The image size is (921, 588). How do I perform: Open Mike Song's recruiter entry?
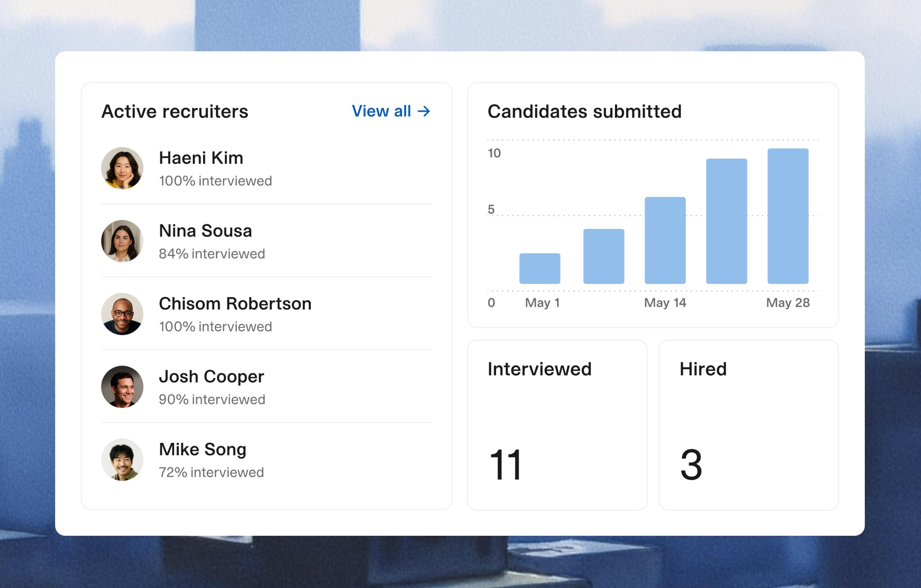[202, 450]
